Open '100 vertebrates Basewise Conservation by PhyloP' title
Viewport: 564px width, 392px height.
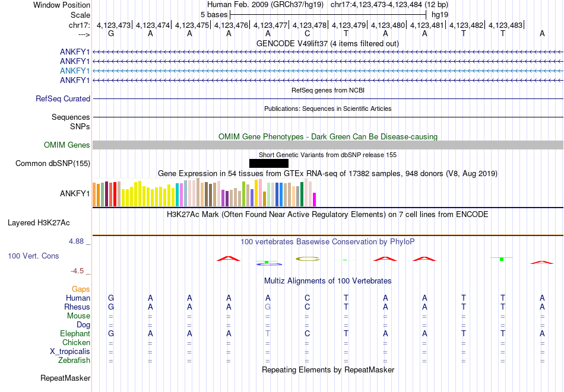point(328,242)
